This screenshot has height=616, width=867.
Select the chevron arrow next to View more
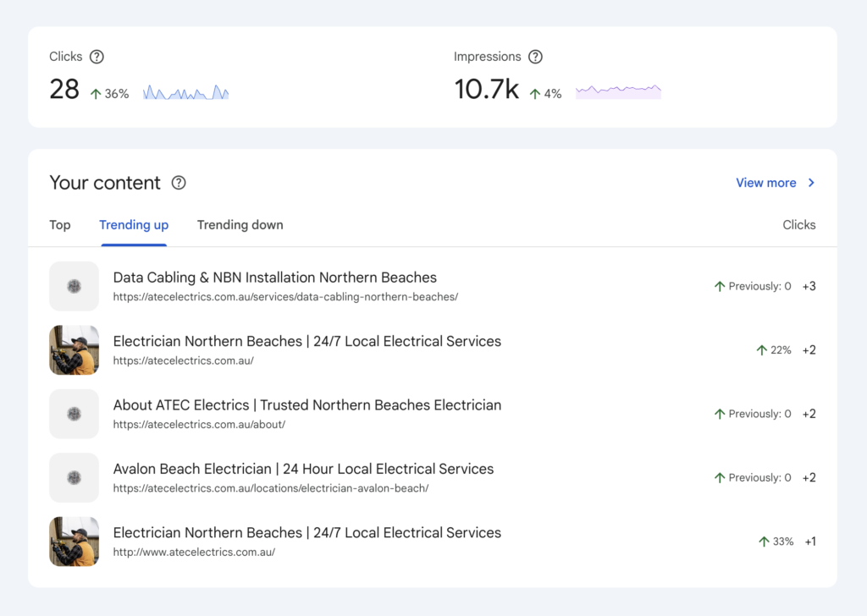coord(809,183)
